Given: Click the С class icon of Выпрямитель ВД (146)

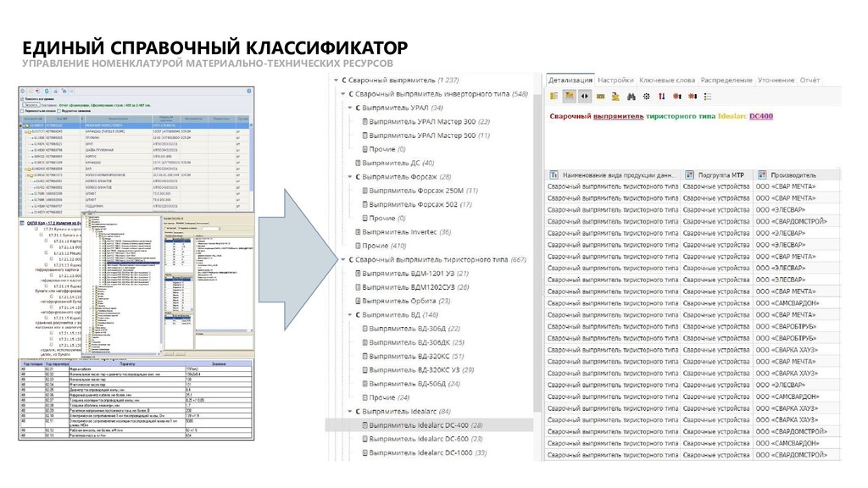Looking at the screenshot, I should pos(358,315).
